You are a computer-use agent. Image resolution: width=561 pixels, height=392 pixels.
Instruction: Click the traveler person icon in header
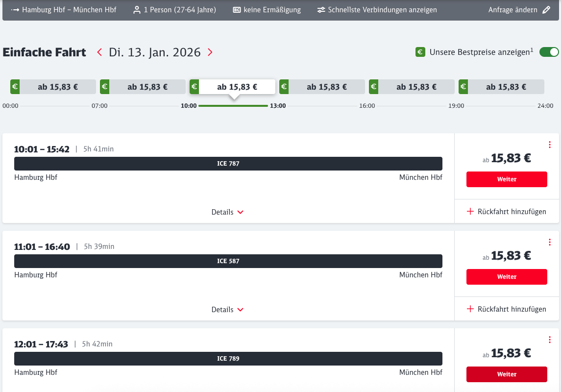(x=137, y=10)
